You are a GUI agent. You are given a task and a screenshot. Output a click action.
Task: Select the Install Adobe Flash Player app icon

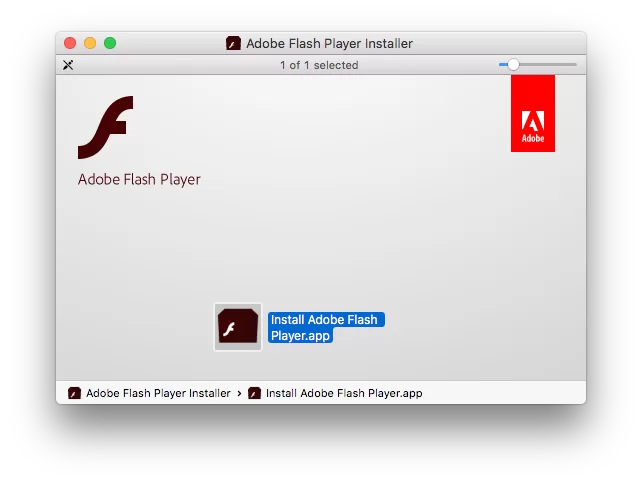pos(237,327)
